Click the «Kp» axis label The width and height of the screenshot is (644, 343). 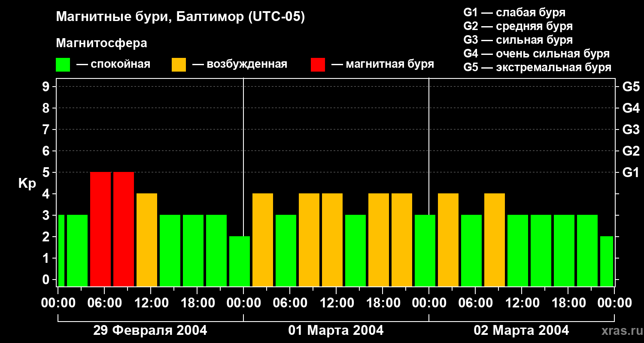[x=27, y=184]
